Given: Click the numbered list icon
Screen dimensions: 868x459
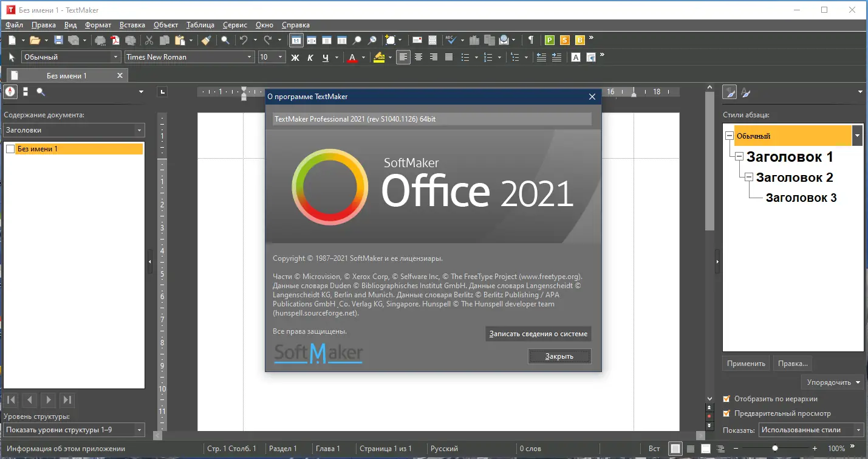Looking at the screenshot, I should [489, 57].
